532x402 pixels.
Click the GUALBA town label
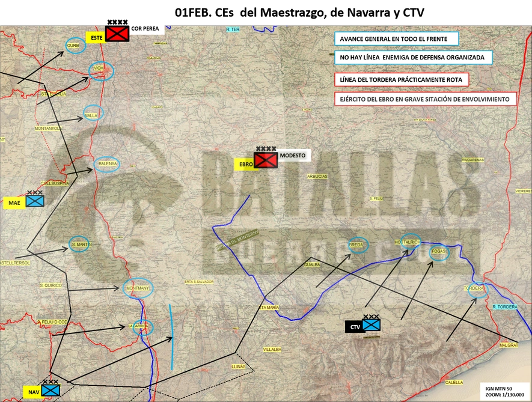[x=312, y=264]
